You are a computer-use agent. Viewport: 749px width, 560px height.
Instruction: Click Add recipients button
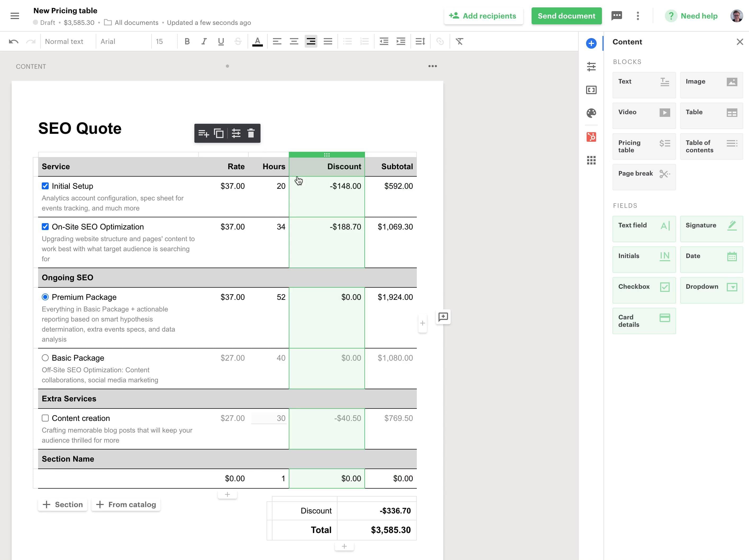[483, 16]
